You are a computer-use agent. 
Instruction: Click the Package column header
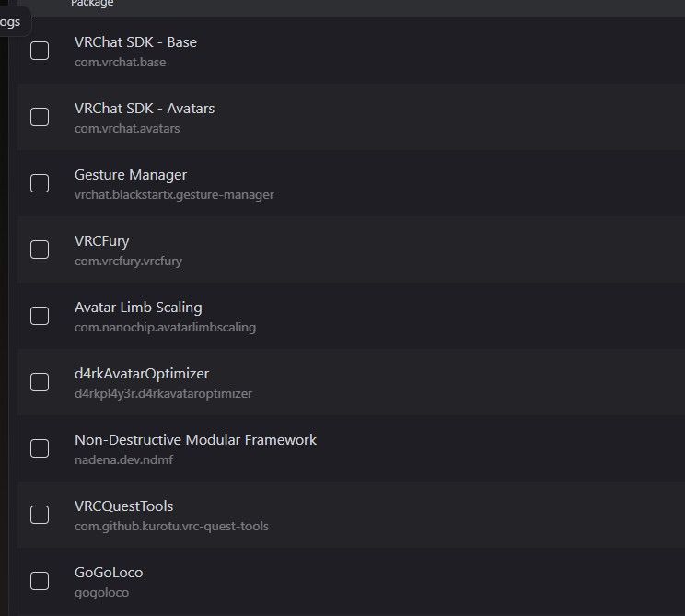92,4
